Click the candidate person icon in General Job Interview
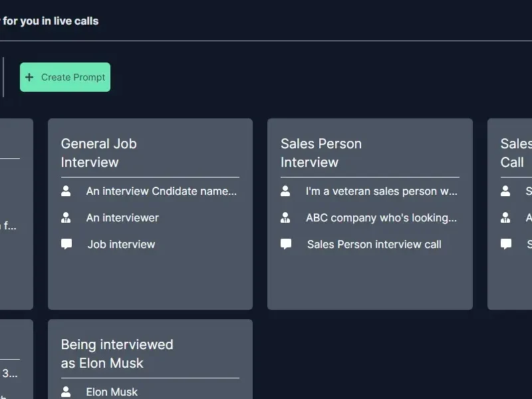 (66, 191)
